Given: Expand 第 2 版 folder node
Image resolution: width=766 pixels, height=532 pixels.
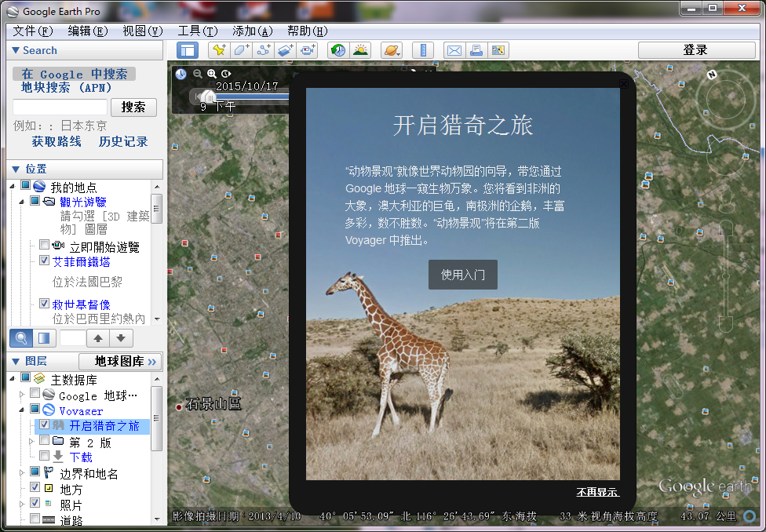Looking at the screenshot, I should [x=31, y=441].
